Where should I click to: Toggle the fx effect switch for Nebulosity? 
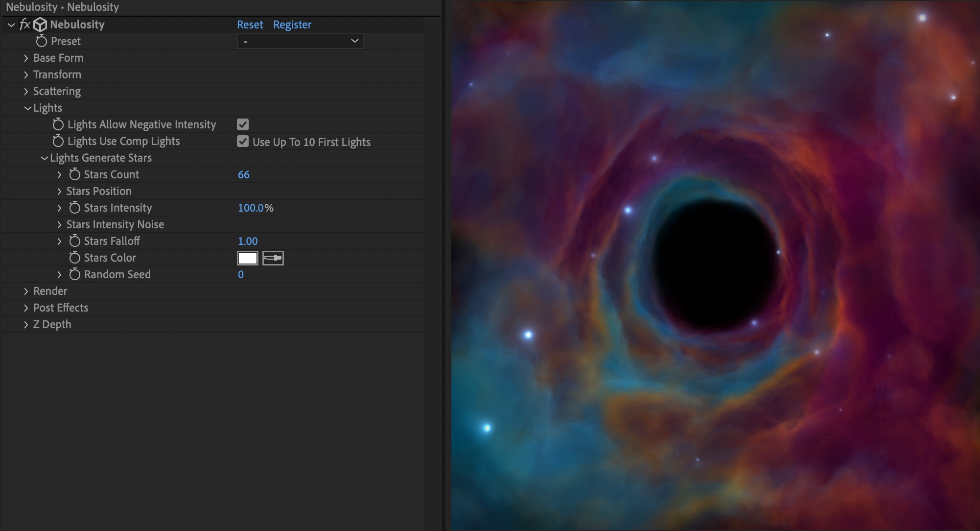(x=25, y=24)
